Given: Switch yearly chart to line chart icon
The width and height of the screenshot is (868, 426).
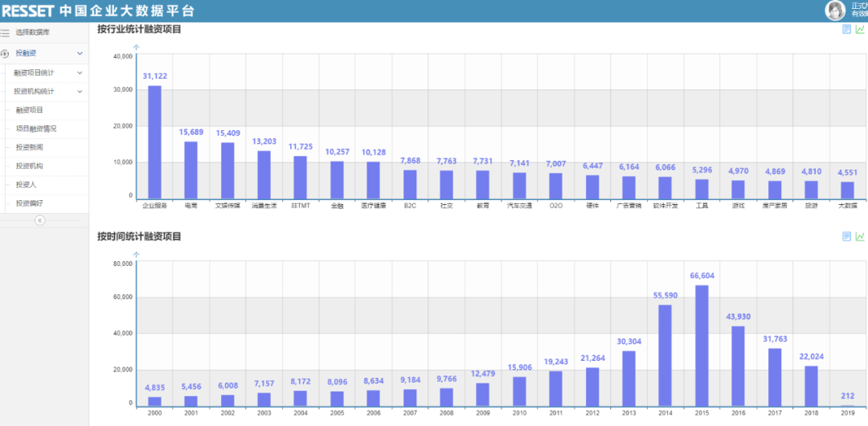Looking at the screenshot, I should point(860,236).
